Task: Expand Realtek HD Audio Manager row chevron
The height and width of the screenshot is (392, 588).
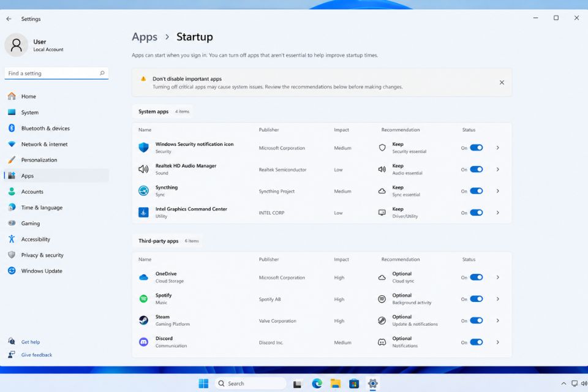Action: pos(497,169)
